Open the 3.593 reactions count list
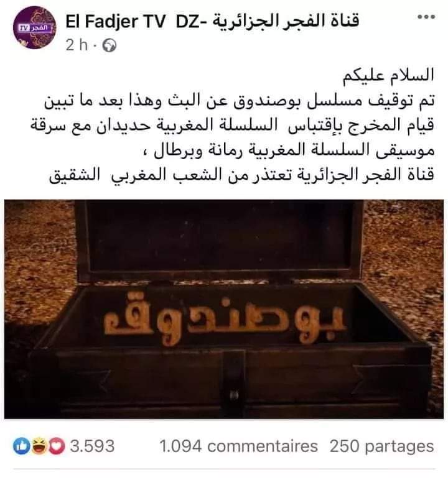Screen dimensions: 448x480 click(x=92, y=446)
